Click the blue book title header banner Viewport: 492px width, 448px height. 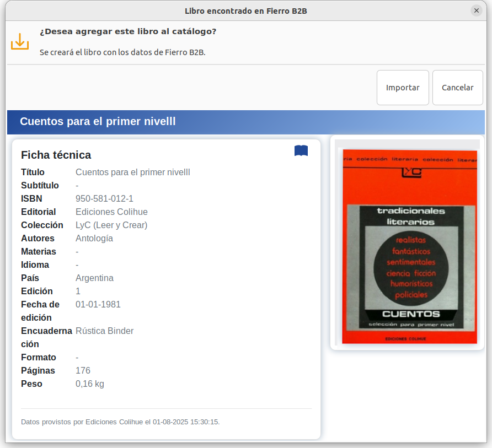245,122
